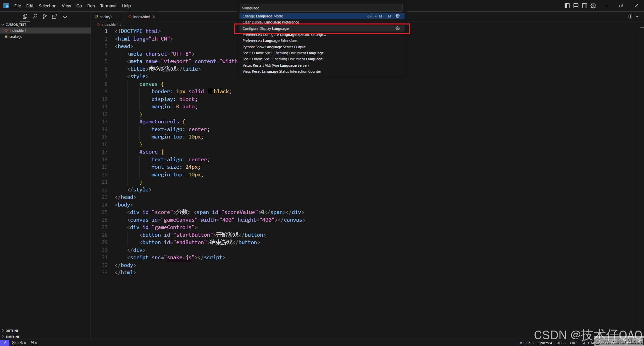Image resolution: width=644 pixels, height=346 pixels.
Task: Open the Source Control view icon
Action: tap(45, 16)
